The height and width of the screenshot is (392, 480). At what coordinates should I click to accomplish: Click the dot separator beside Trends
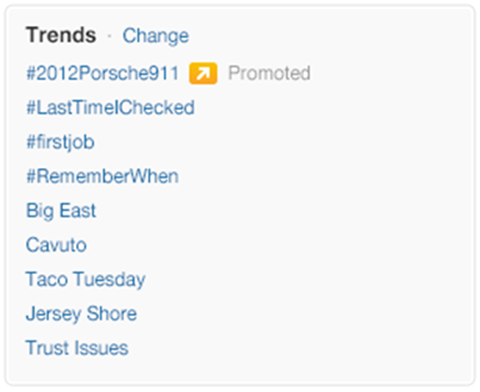109,36
